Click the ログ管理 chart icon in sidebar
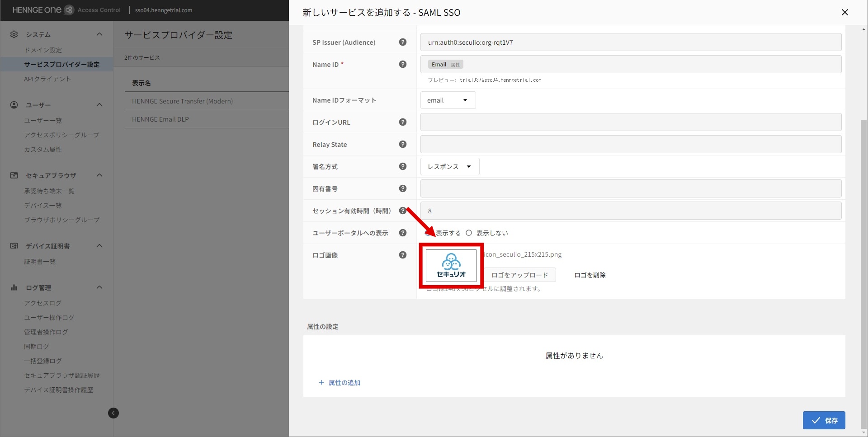Viewport: 868px width, 437px height. click(14, 287)
